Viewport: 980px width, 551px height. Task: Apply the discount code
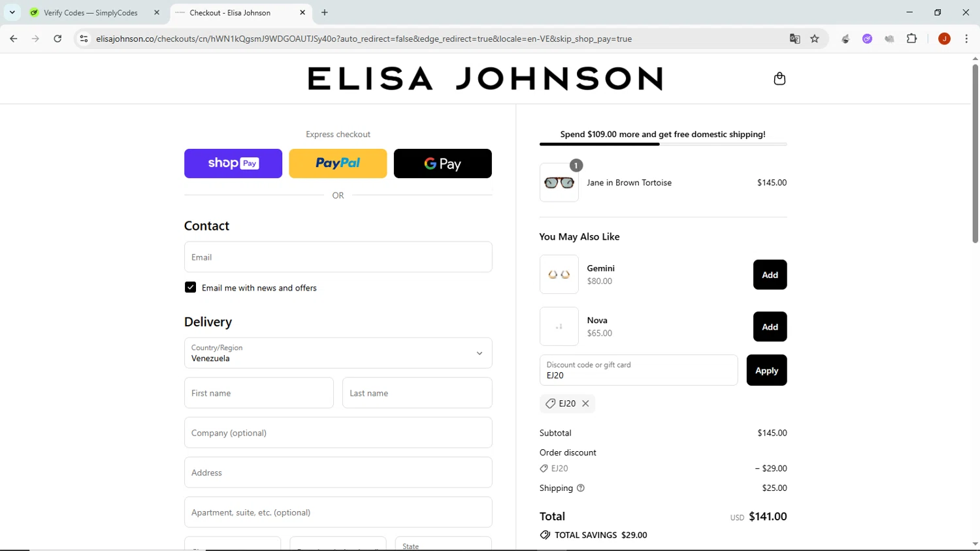766,370
